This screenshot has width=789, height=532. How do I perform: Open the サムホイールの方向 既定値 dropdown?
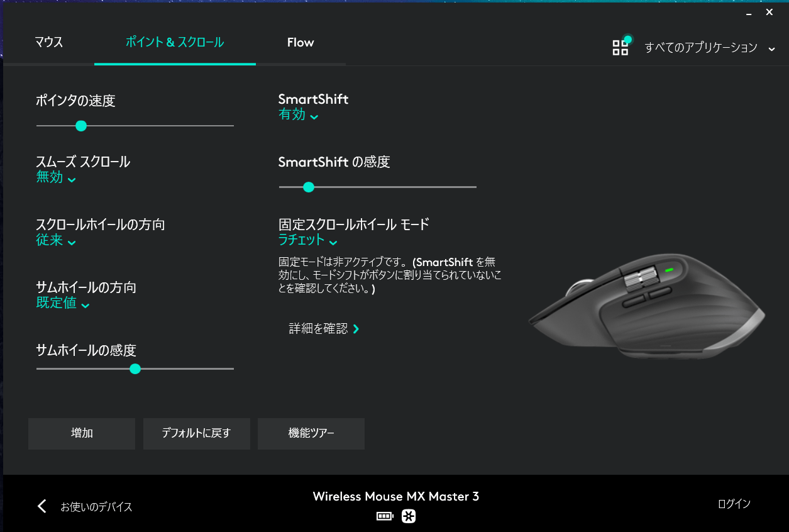(x=63, y=303)
